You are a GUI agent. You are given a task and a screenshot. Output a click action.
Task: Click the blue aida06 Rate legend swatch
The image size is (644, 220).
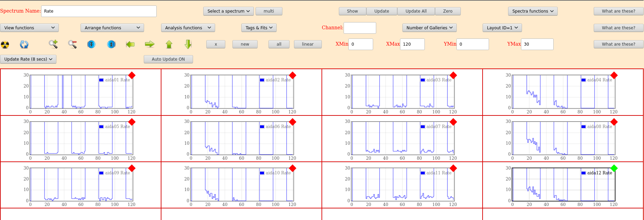pyautogui.click(x=262, y=127)
